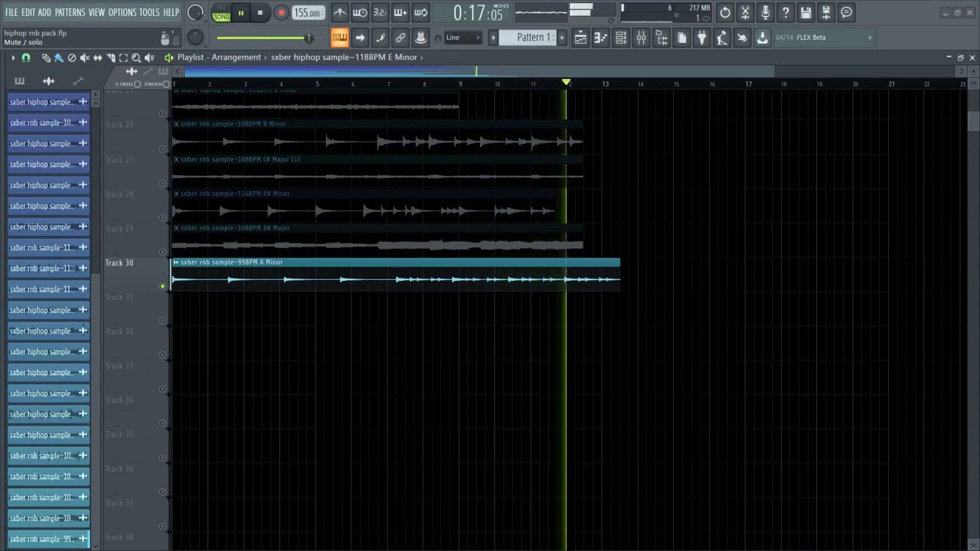Select the Playback speaker tool in Playlist
980x551 pixels.
coord(149,57)
